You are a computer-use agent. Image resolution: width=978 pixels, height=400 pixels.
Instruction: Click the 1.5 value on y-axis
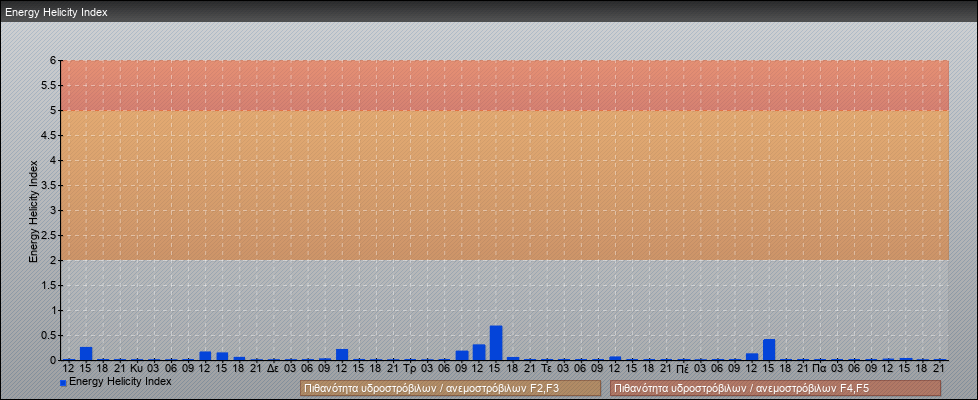pyautogui.click(x=49, y=285)
